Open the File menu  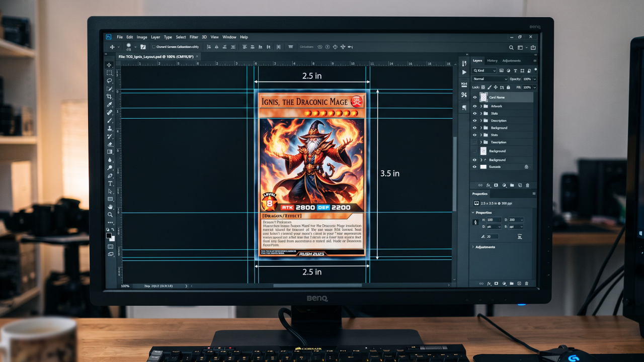pos(120,37)
